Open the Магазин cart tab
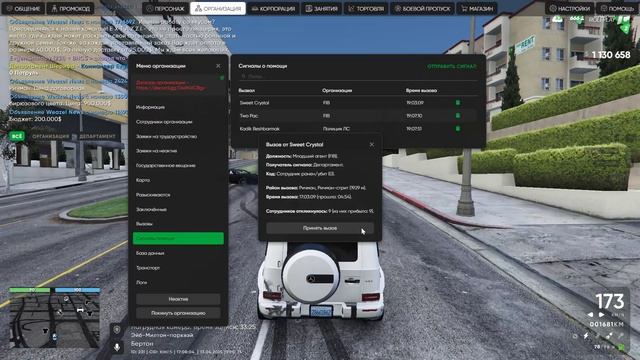This screenshot has height=360, width=640. [477, 9]
